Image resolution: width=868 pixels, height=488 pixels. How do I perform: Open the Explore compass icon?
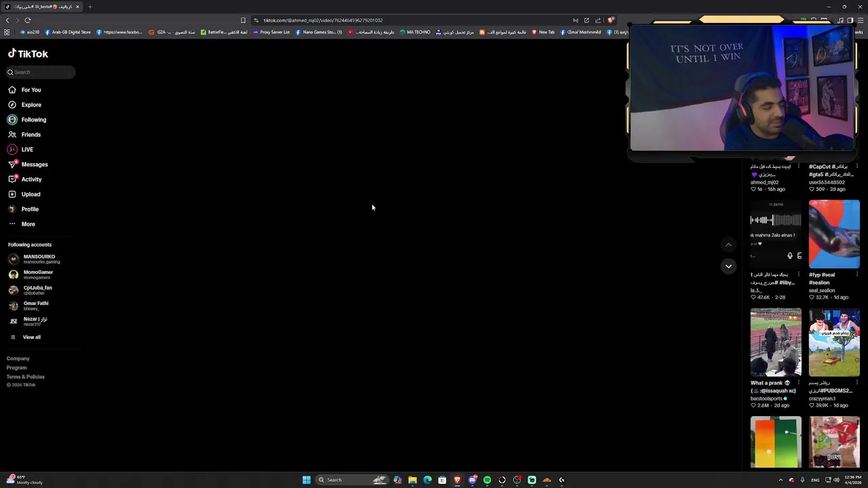[12, 104]
